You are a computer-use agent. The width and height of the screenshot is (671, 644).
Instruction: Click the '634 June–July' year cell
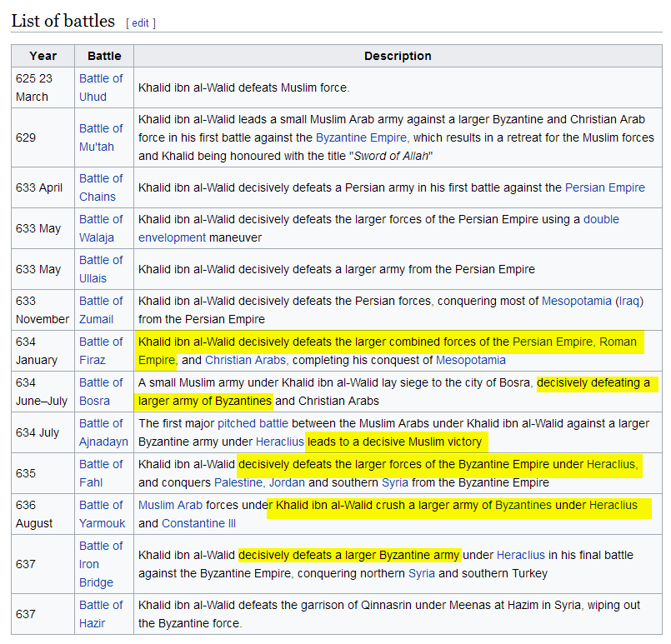tap(43, 392)
